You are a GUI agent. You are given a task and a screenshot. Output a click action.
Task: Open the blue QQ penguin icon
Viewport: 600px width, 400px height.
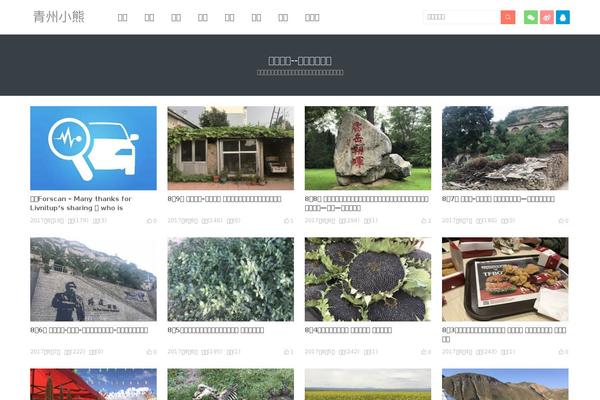click(562, 17)
